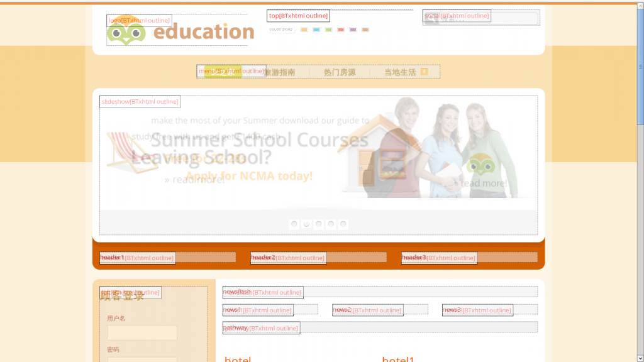Select the purple color skin swatch
The width and height of the screenshot is (644, 362).
(x=353, y=30)
